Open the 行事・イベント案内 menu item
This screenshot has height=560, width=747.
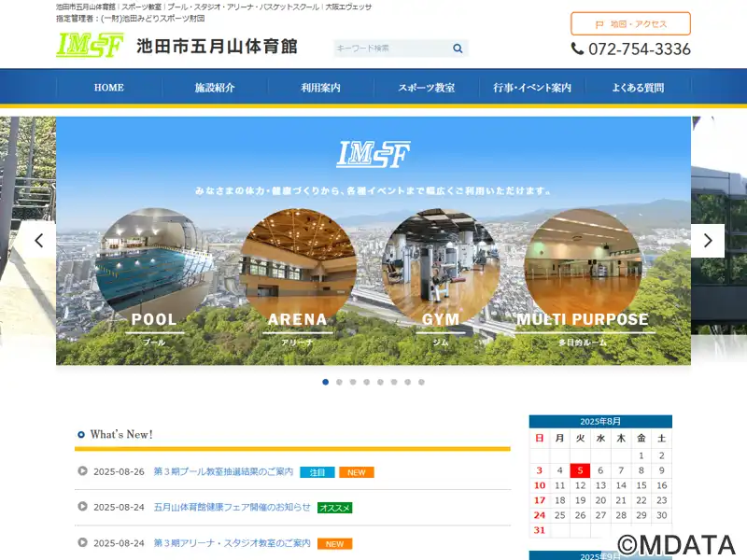coord(532,88)
